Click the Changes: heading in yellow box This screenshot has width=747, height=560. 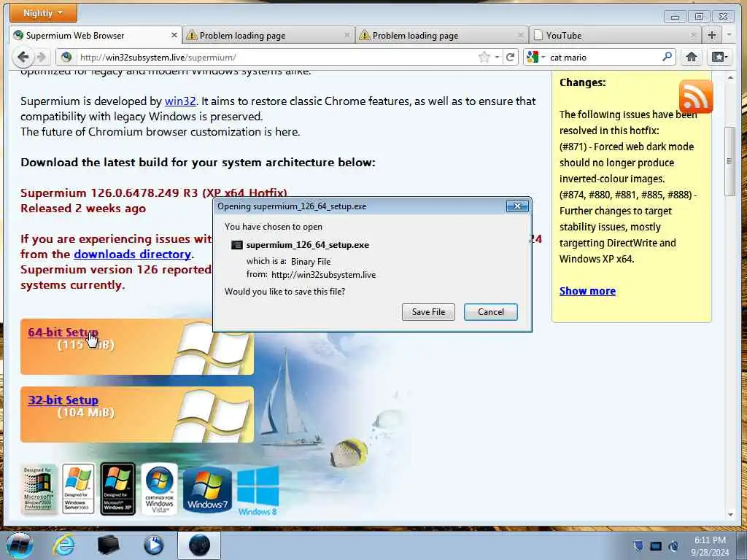pyautogui.click(x=583, y=82)
